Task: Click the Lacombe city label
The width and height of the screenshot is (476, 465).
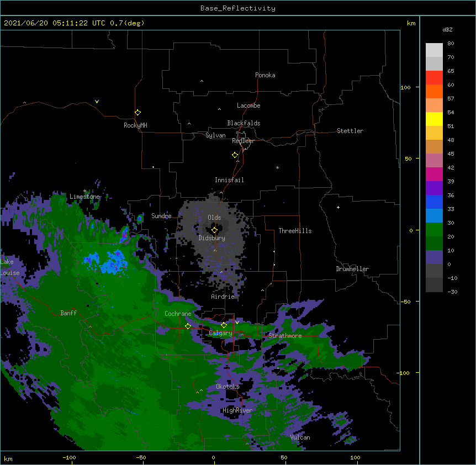Action: click(248, 105)
